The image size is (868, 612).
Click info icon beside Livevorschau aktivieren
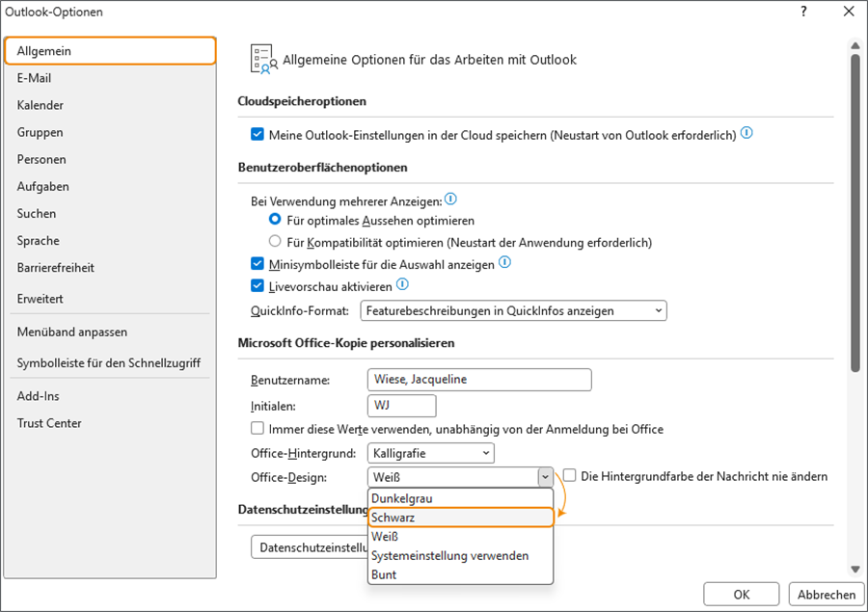tap(402, 285)
